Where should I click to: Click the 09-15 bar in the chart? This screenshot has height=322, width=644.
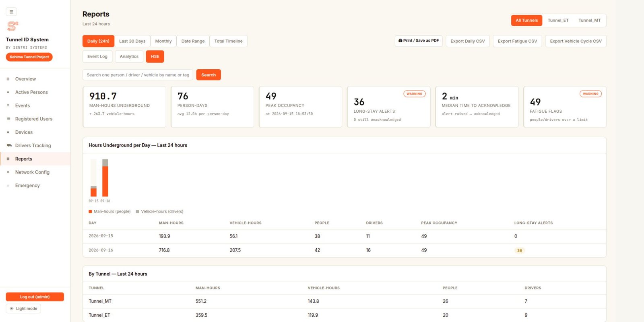(x=93, y=191)
